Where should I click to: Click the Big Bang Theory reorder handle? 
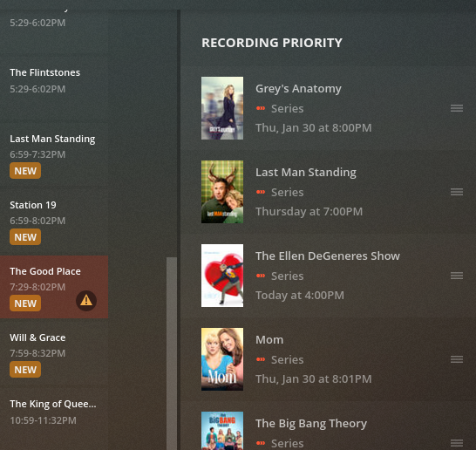(x=457, y=443)
